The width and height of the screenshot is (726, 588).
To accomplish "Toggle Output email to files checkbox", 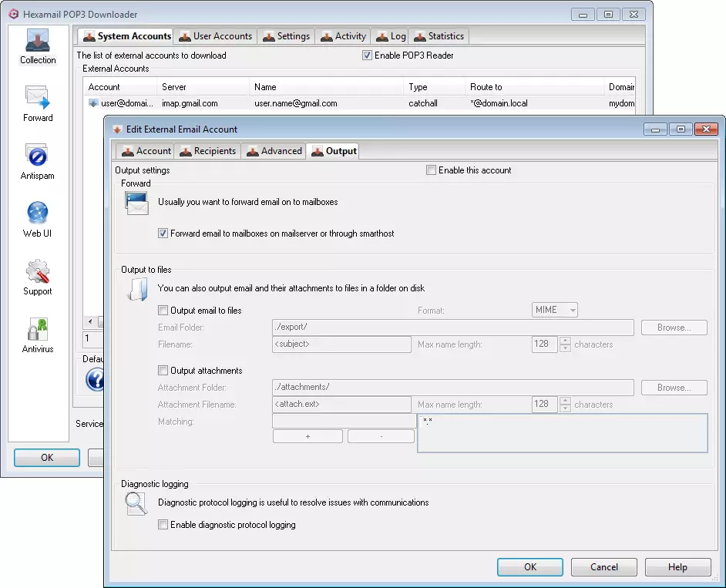I will [x=163, y=311].
